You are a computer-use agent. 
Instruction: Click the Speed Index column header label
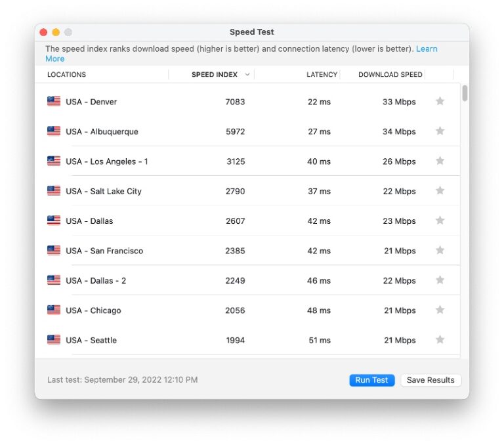coord(214,75)
